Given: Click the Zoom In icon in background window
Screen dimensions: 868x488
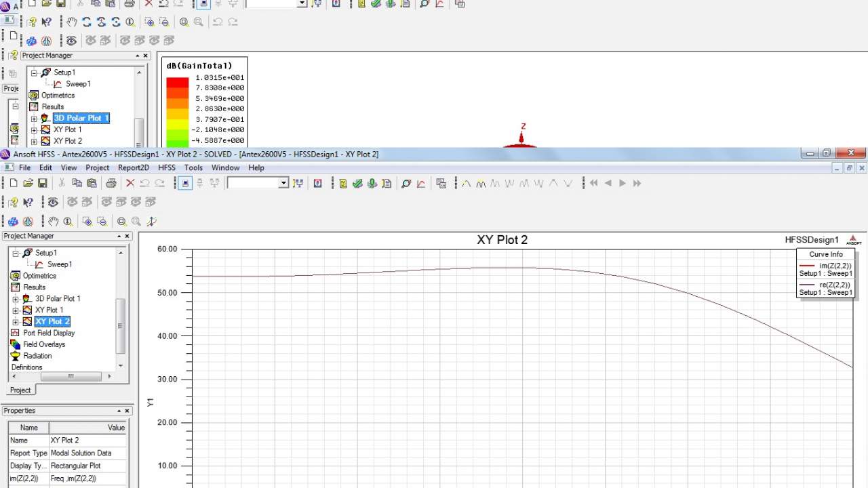Looking at the screenshot, I should point(150,22).
